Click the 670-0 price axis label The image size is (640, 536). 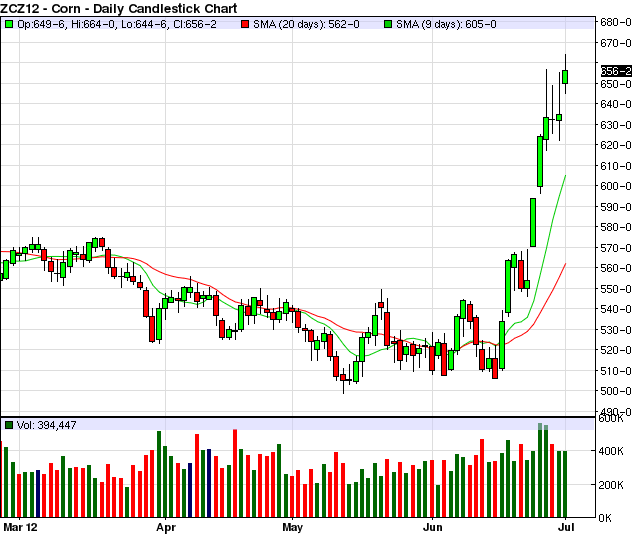tap(616, 43)
